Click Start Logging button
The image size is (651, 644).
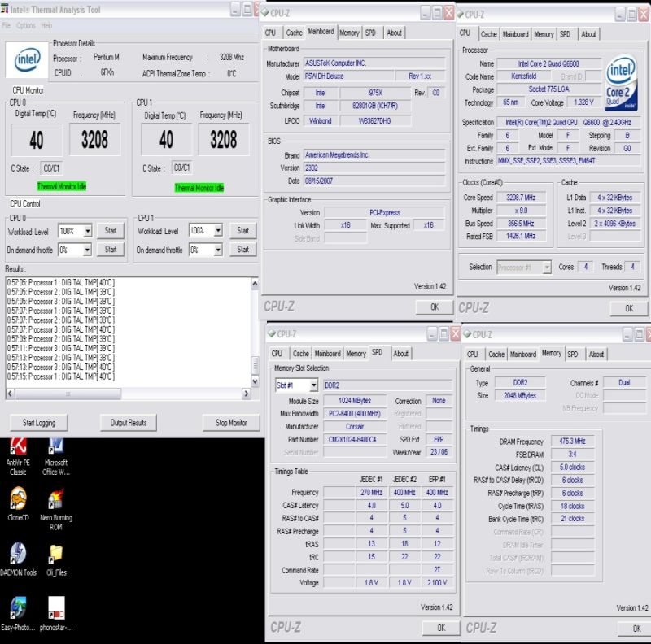click(39, 423)
